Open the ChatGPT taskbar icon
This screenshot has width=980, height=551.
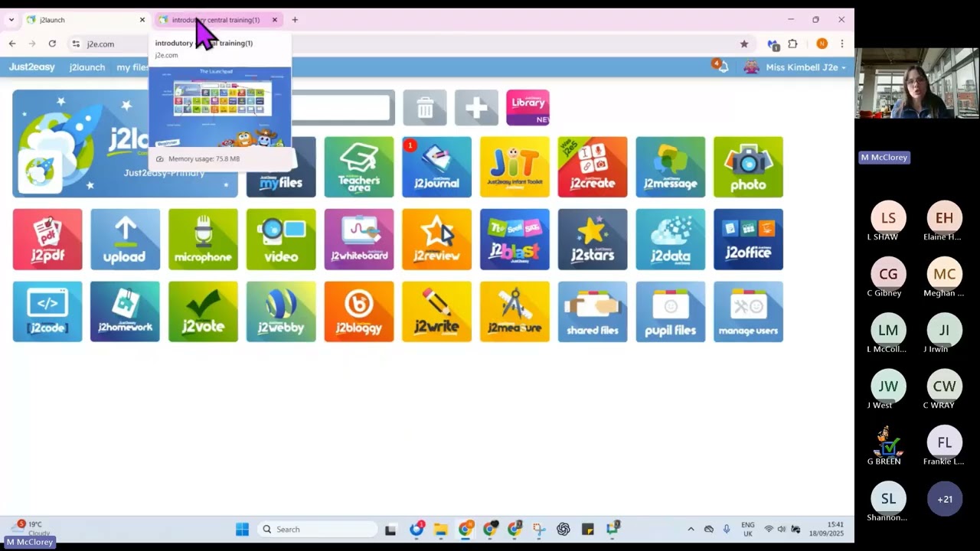563,529
